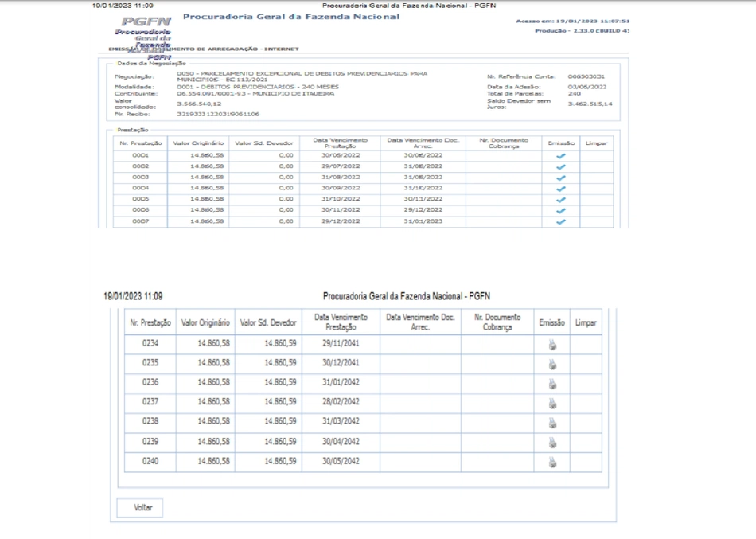This screenshot has height=539, width=756.
Task: Click the due date 31/01/2042
Action: tap(341, 382)
